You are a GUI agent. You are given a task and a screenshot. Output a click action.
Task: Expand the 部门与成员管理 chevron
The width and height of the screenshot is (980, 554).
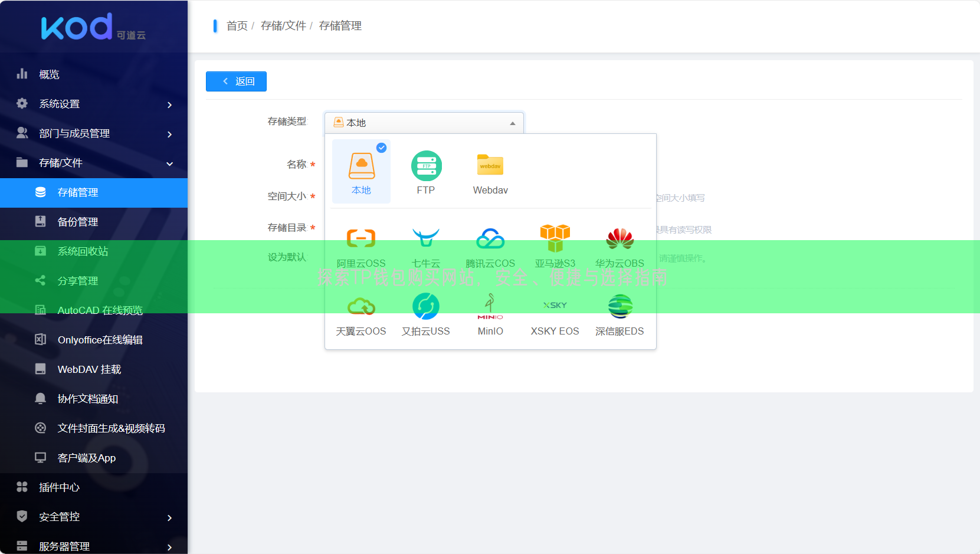tap(170, 134)
